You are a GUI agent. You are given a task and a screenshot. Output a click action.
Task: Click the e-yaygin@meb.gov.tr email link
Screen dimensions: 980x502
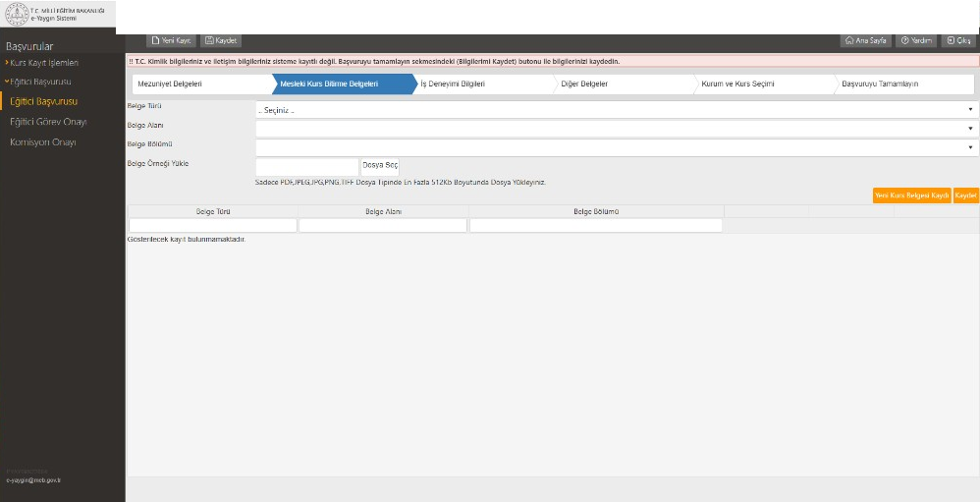pyautogui.click(x=33, y=480)
